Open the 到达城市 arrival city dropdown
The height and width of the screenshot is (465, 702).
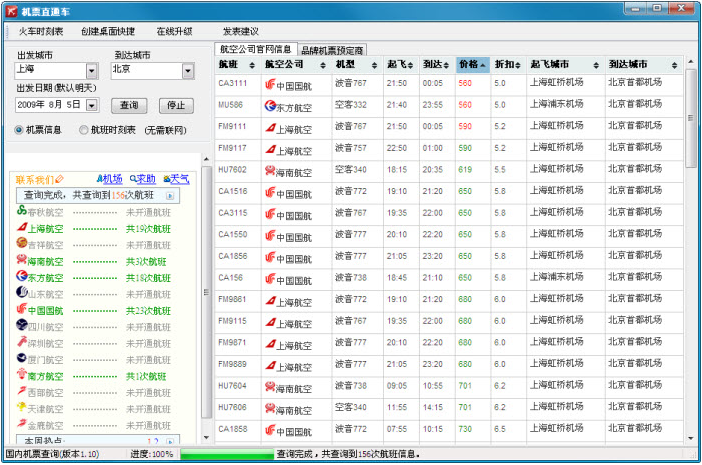click(x=188, y=71)
